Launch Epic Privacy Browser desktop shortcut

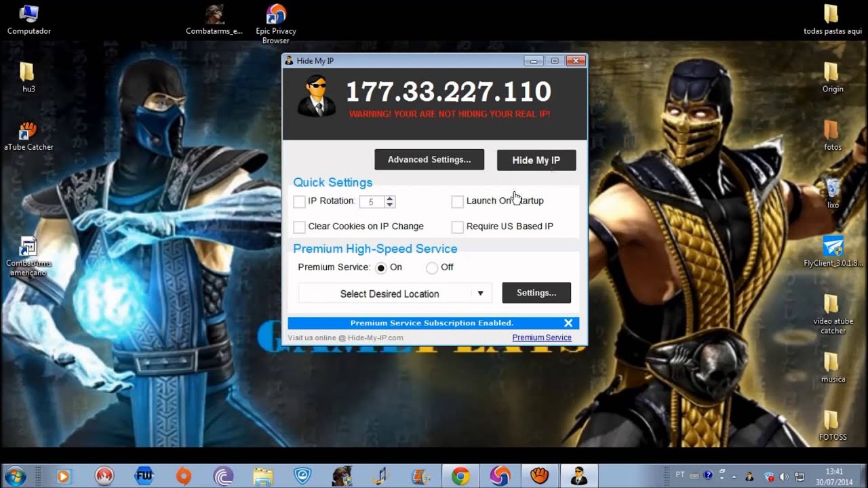pyautogui.click(x=276, y=24)
